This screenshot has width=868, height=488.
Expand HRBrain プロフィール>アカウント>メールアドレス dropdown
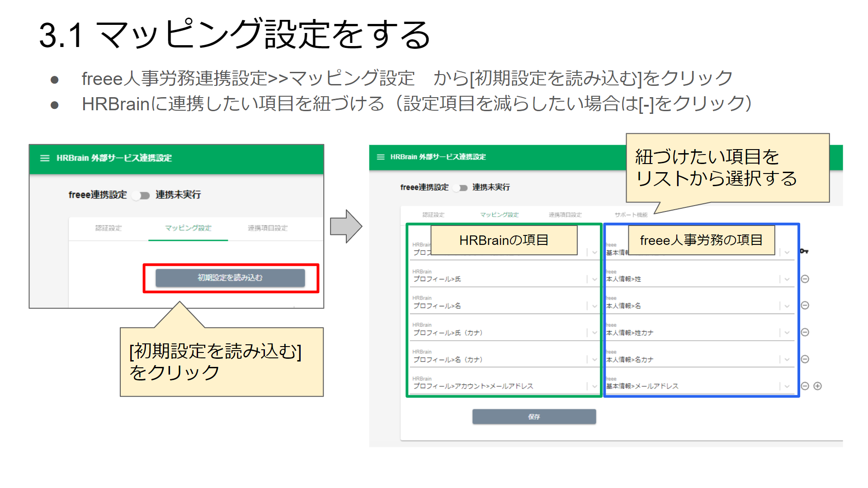click(594, 386)
